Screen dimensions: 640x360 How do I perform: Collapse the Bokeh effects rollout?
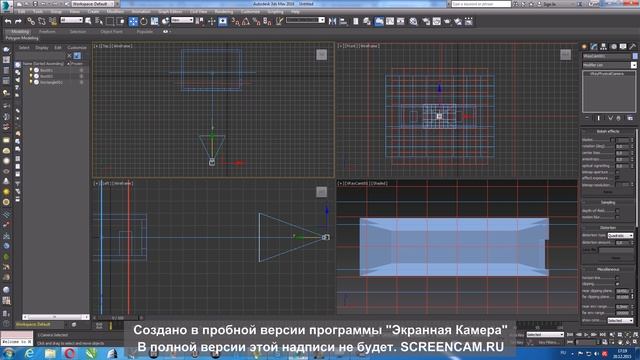(x=608, y=131)
